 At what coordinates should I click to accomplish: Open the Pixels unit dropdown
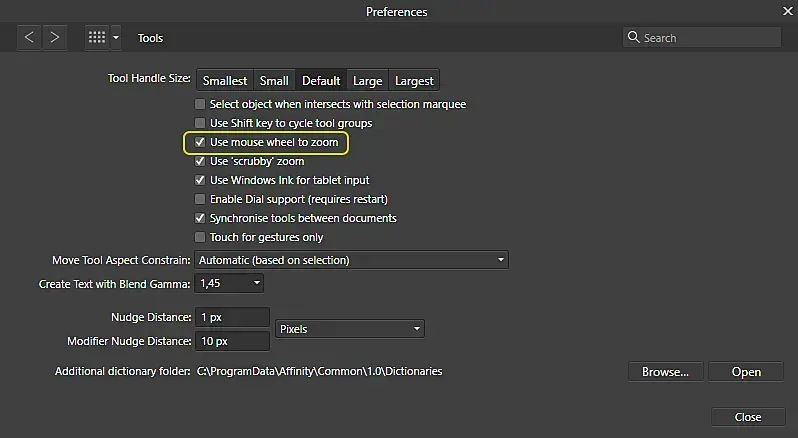(350, 328)
